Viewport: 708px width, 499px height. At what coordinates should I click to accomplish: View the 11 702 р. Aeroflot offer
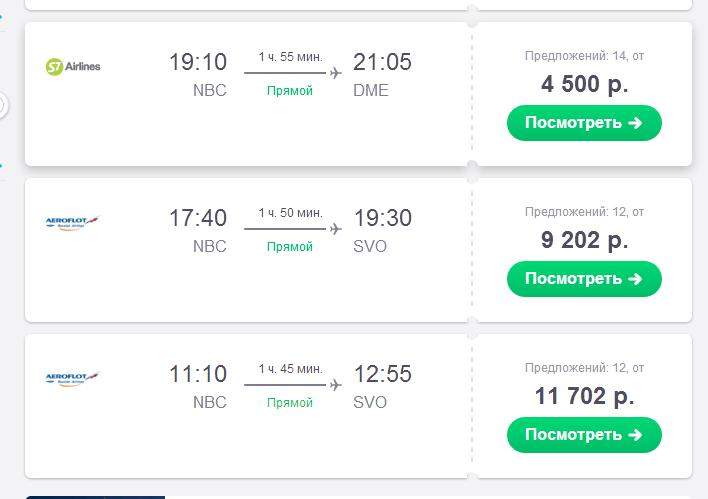[584, 435]
